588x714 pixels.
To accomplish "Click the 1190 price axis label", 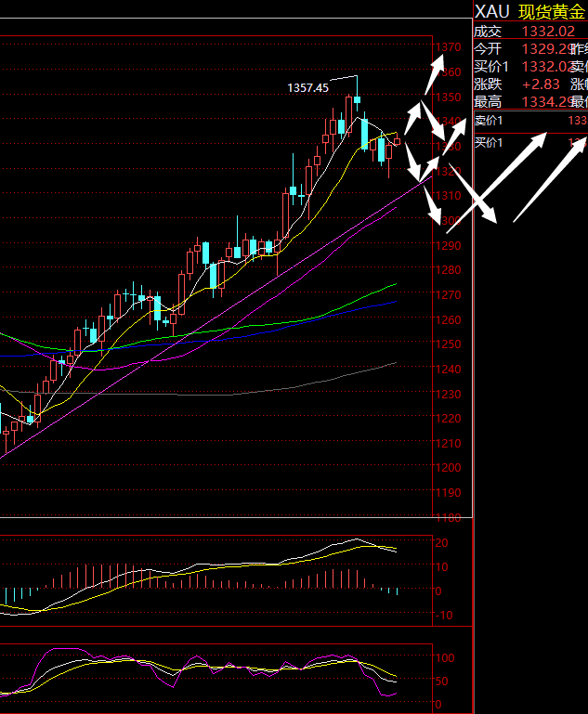I will click(x=449, y=493).
